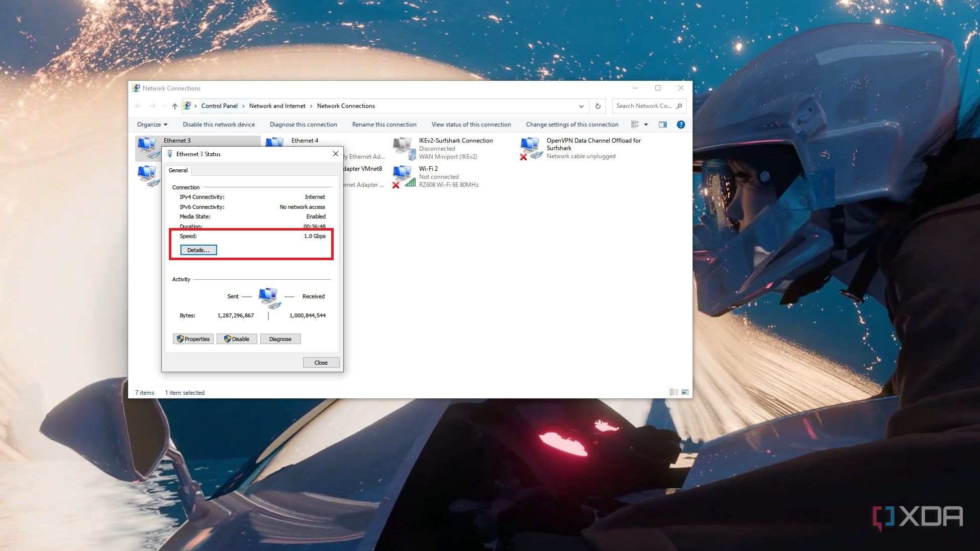This screenshot has height=551, width=980.
Task: Expand the view options dropdown arrow
Action: coord(646,125)
